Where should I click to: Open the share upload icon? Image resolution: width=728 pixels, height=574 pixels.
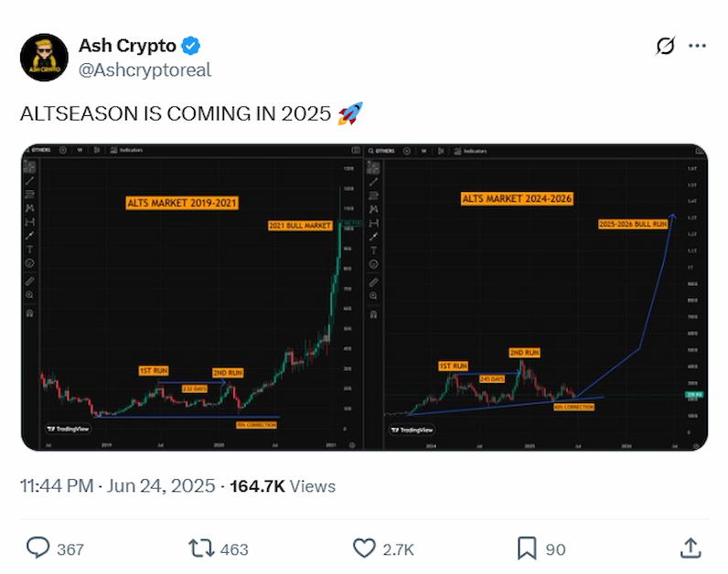tap(691, 548)
